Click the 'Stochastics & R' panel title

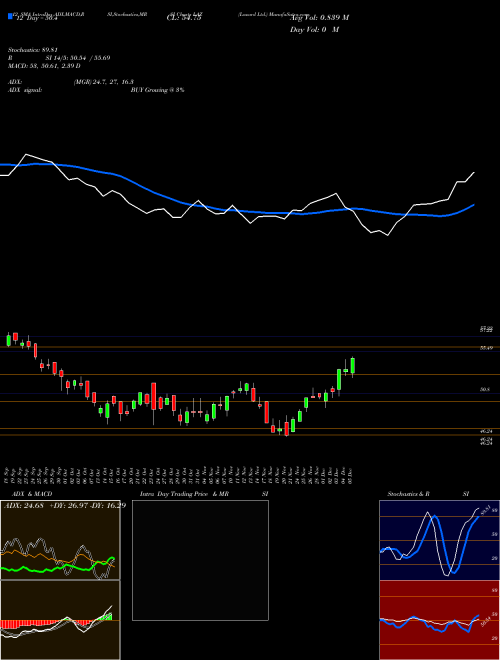coord(409,494)
